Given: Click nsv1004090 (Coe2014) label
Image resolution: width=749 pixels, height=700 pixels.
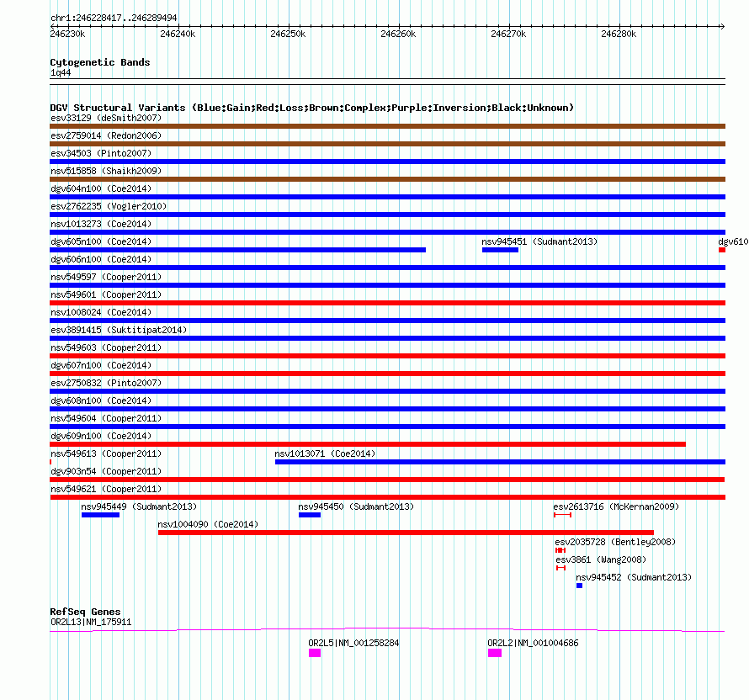Looking at the screenshot, I should (x=208, y=524).
